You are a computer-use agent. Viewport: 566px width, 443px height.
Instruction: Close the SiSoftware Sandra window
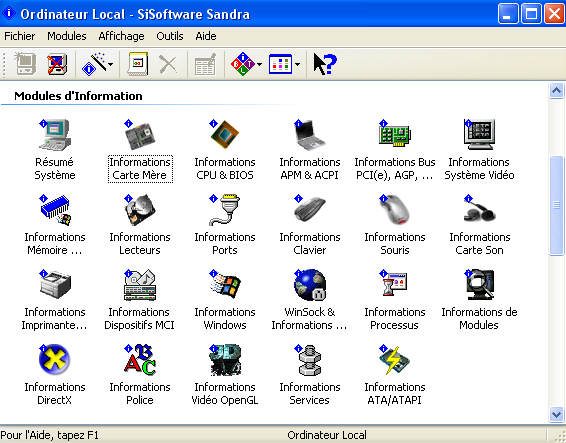coord(554,14)
